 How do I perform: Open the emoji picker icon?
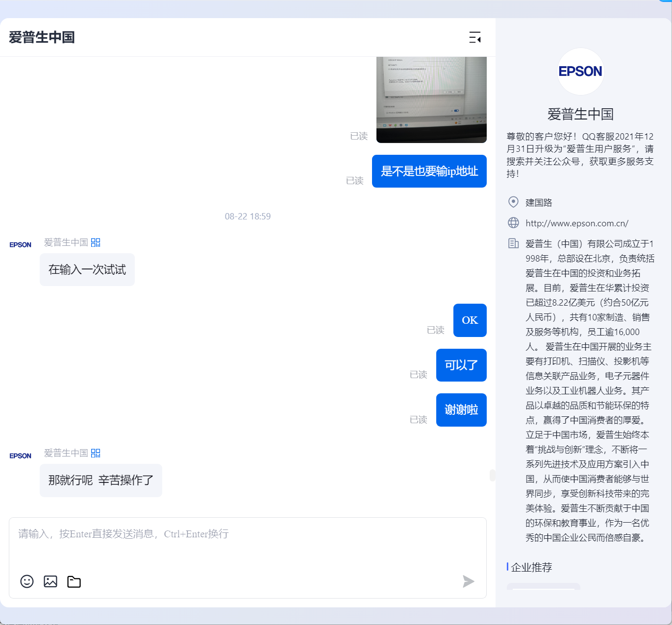point(27,581)
